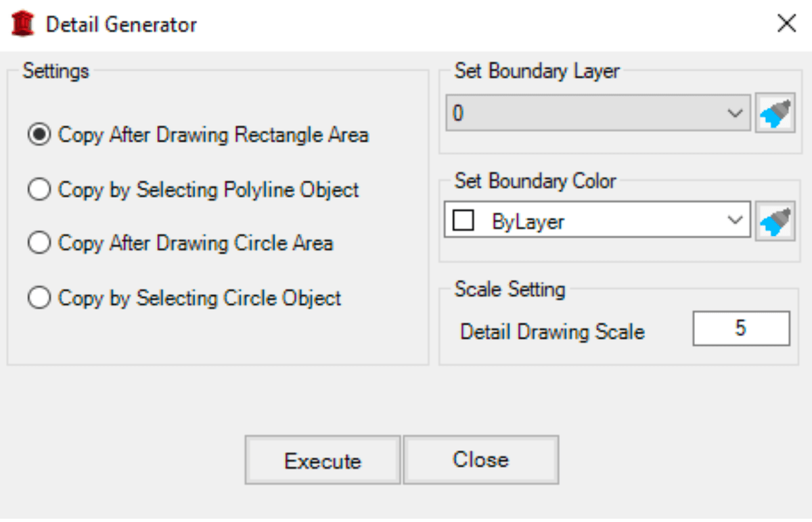Enable Copy After Drawing Circle Area

(x=39, y=243)
